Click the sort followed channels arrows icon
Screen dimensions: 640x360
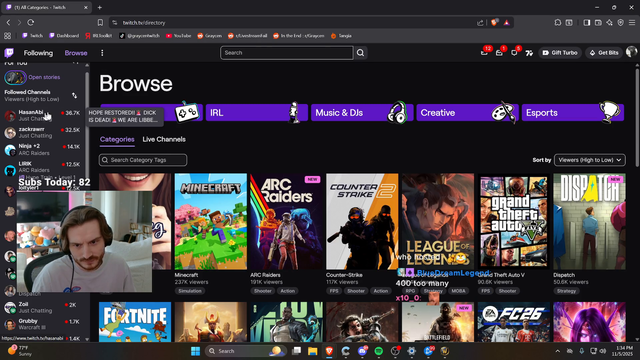click(74, 96)
